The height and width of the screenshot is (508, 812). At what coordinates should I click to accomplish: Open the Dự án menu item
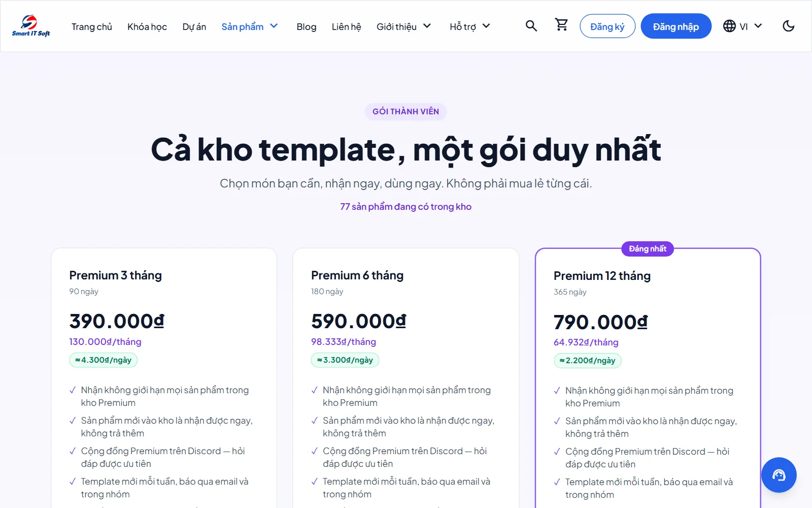194,26
